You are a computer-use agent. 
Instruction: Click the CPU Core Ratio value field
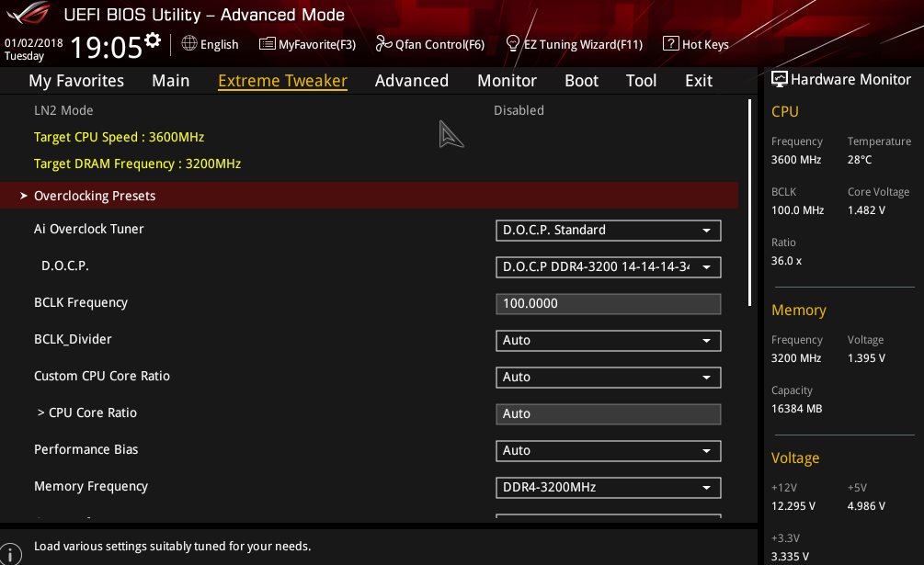pyautogui.click(x=608, y=413)
